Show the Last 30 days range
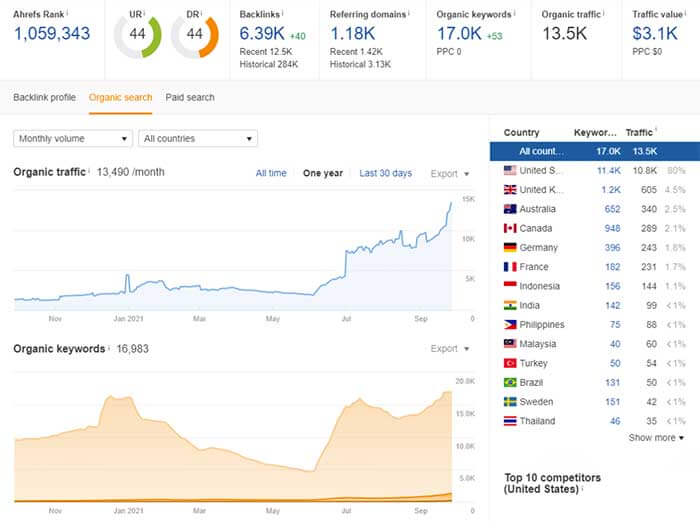Viewport: 700px width, 530px height. [386, 173]
